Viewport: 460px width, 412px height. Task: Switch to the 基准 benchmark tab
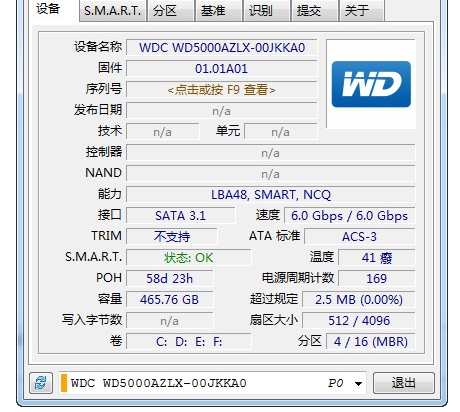point(219,11)
